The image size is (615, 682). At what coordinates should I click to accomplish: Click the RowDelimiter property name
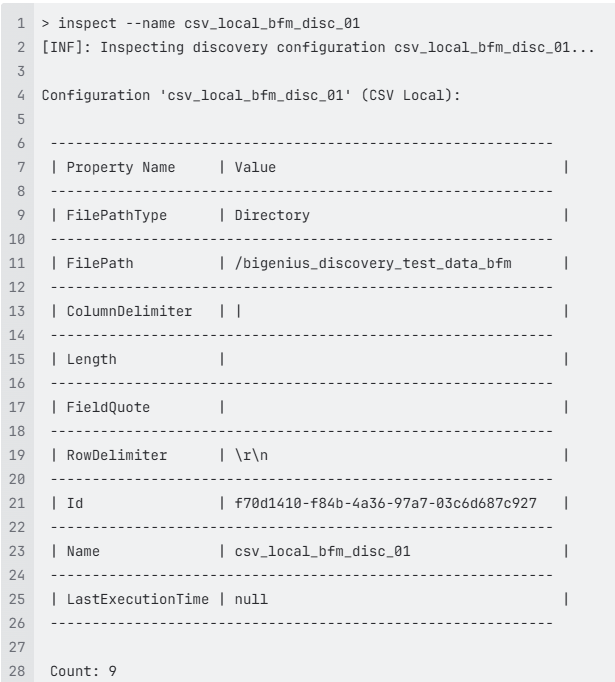tap(117, 455)
